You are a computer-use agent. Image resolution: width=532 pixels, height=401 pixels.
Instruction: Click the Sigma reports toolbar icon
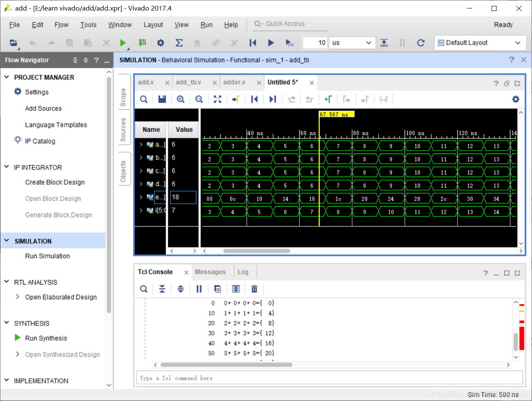179,43
